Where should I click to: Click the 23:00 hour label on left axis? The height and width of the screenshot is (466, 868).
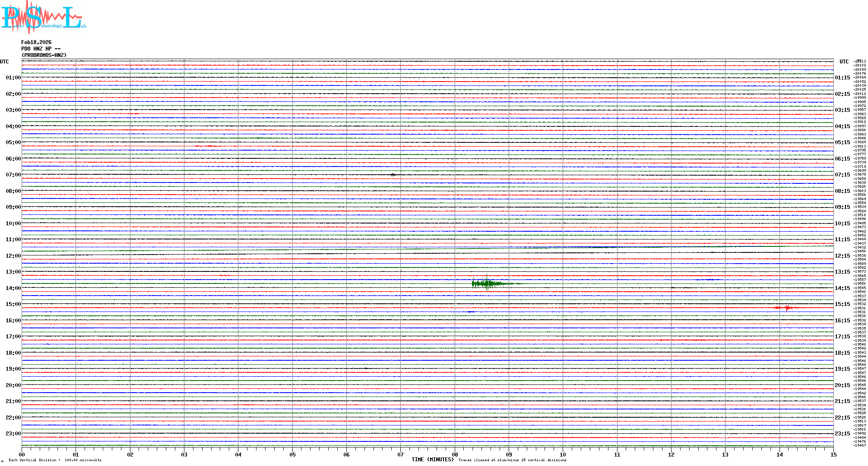(x=13, y=434)
